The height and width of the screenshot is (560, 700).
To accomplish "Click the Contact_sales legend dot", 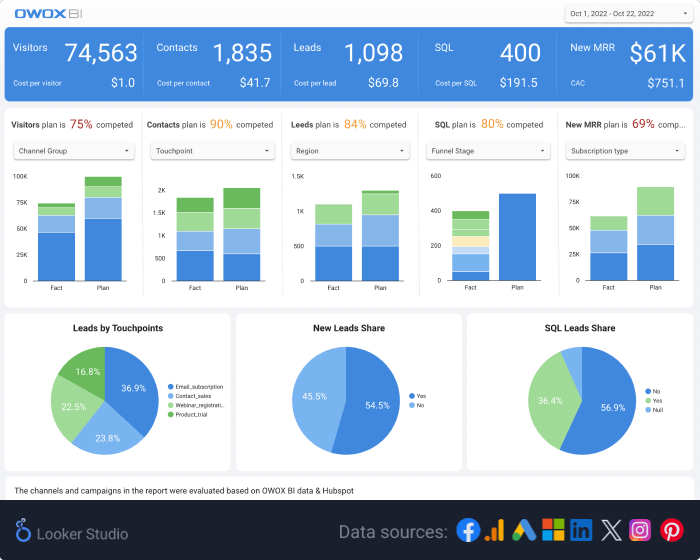I will (171, 396).
